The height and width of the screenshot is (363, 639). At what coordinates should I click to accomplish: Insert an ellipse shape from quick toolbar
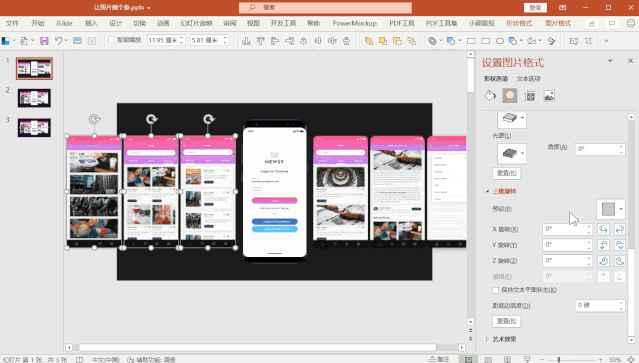click(x=500, y=41)
